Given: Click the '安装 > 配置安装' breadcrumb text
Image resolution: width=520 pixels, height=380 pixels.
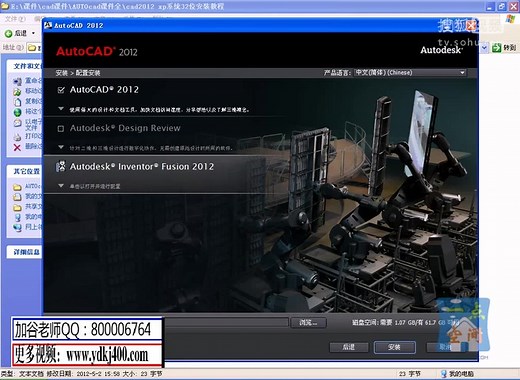Looking at the screenshot, I should pyautogui.click(x=78, y=73).
